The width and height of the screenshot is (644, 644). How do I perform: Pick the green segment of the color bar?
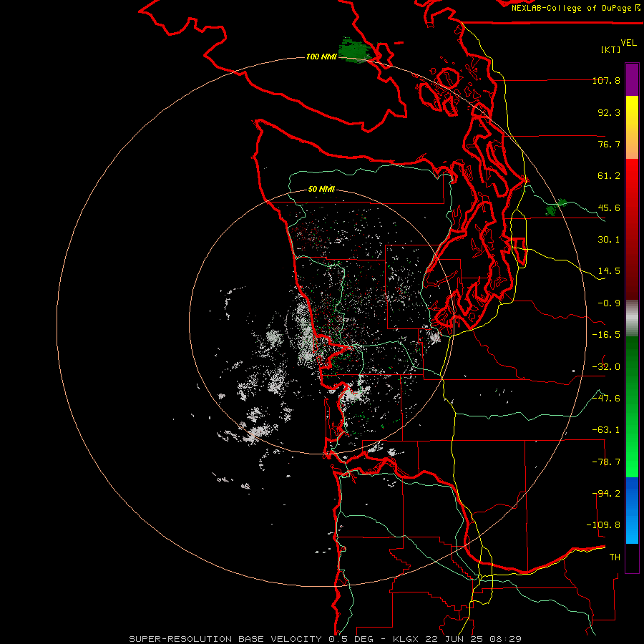coord(632,406)
